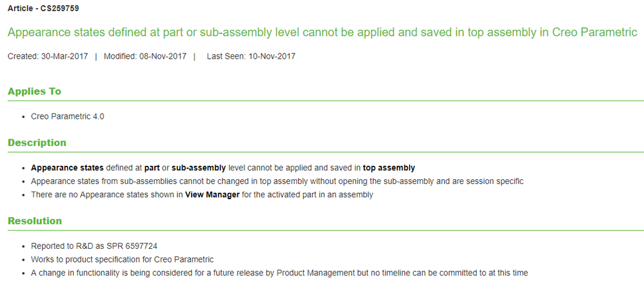The width and height of the screenshot is (644, 285).
Task: Click the Applies To section heading
Action: pyautogui.click(x=34, y=92)
